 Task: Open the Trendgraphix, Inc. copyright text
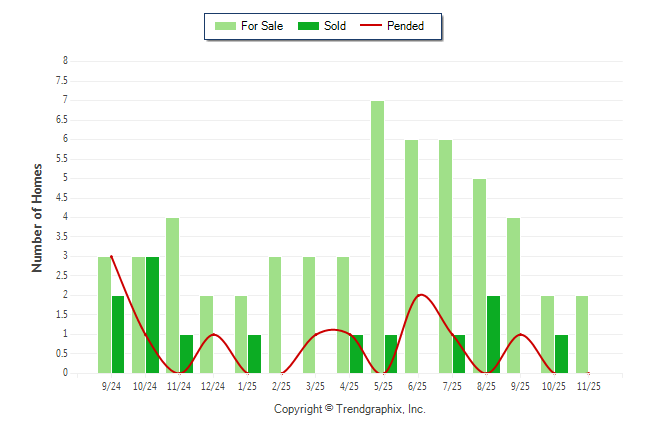350,409
